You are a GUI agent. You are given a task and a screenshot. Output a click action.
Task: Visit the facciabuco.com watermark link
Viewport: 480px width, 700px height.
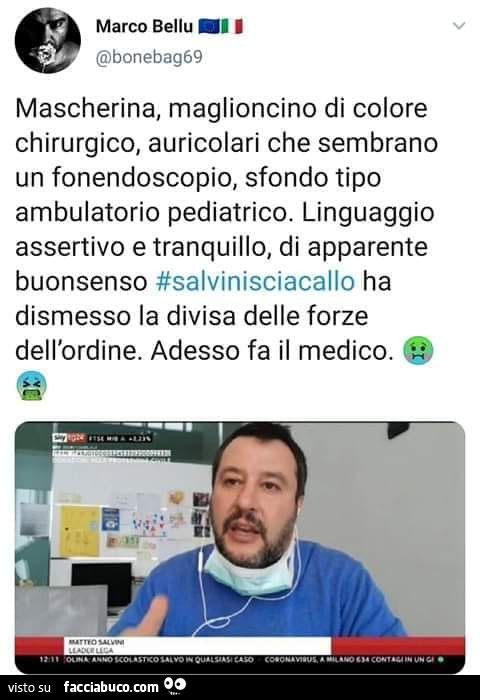(111, 687)
